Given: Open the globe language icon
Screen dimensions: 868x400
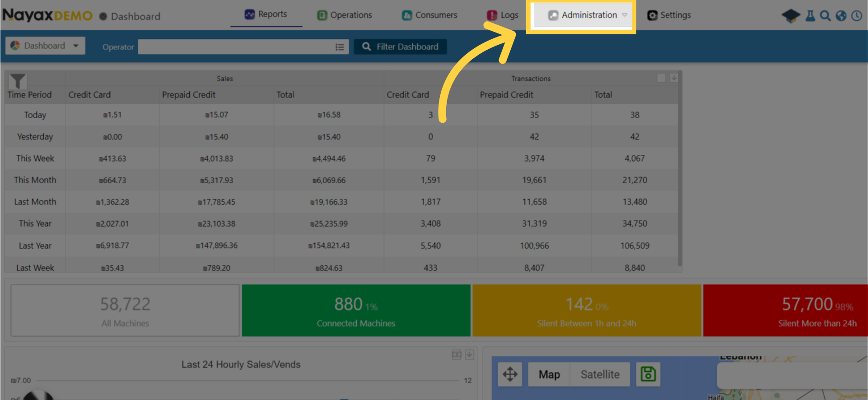Looking at the screenshot, I should [841, 16].
